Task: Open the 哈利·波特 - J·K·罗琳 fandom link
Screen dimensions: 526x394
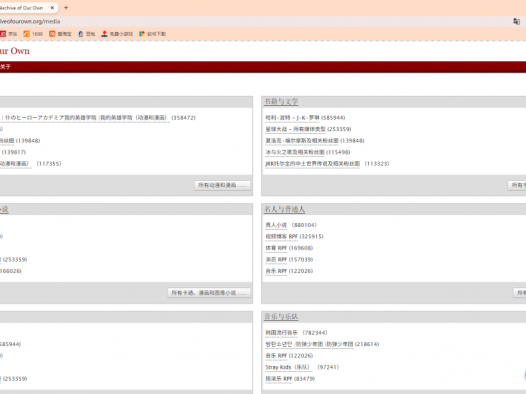Action: tap(292, 118)
